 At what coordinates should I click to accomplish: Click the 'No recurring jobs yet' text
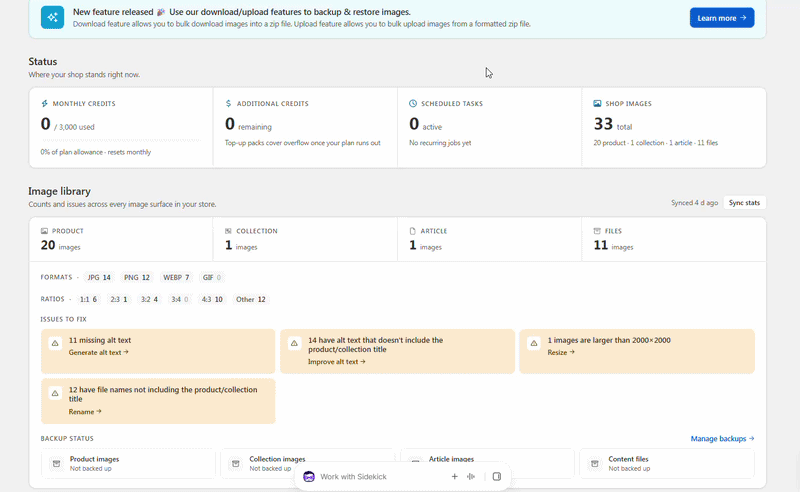(x=440, y=143)
